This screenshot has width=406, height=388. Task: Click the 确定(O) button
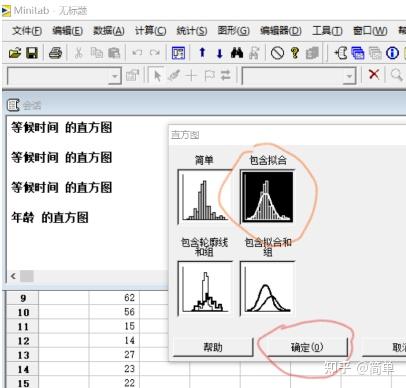coord(307,347)
